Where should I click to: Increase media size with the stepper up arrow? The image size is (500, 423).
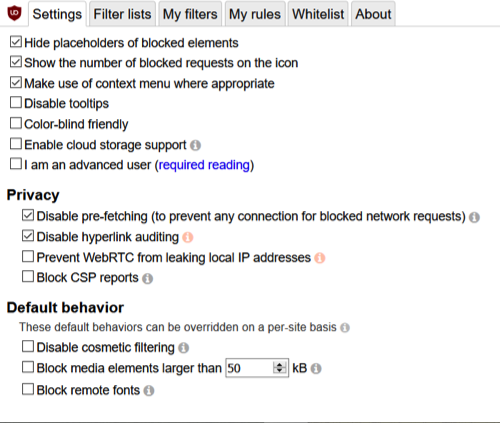point(279,365)
